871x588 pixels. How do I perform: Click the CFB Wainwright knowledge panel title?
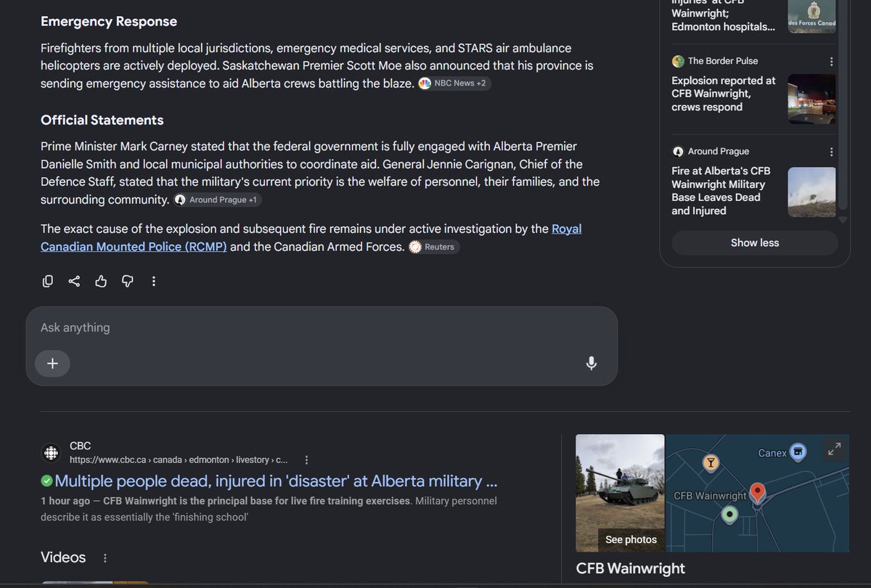click(x=630, y=568)
